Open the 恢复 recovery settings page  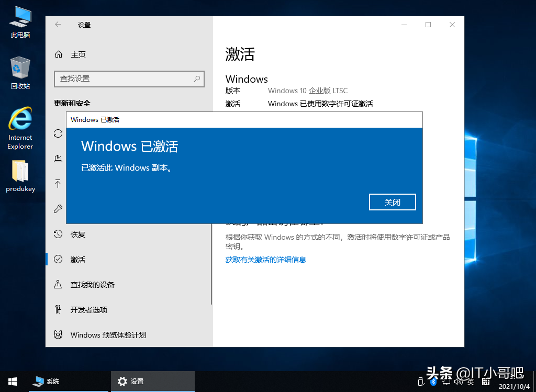[129, 234]
